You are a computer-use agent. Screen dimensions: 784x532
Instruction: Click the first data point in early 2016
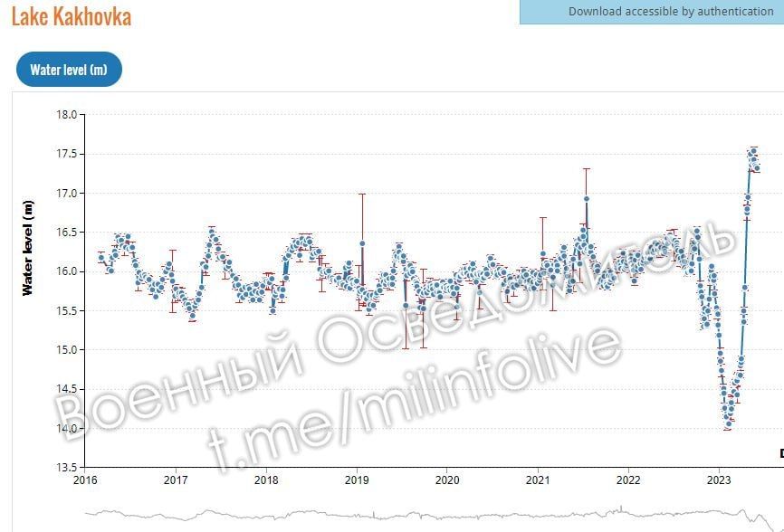[101, 258]
